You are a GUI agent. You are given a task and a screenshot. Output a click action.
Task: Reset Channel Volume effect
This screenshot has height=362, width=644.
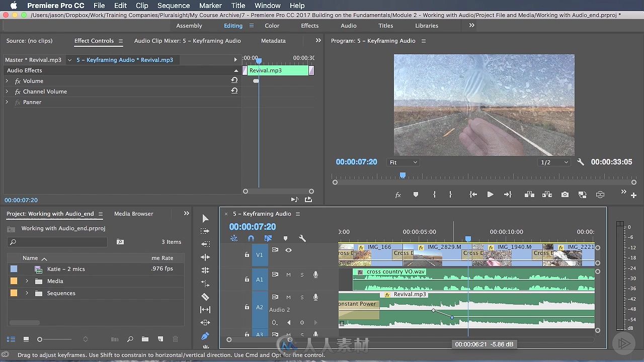click(x=234, y=91)
